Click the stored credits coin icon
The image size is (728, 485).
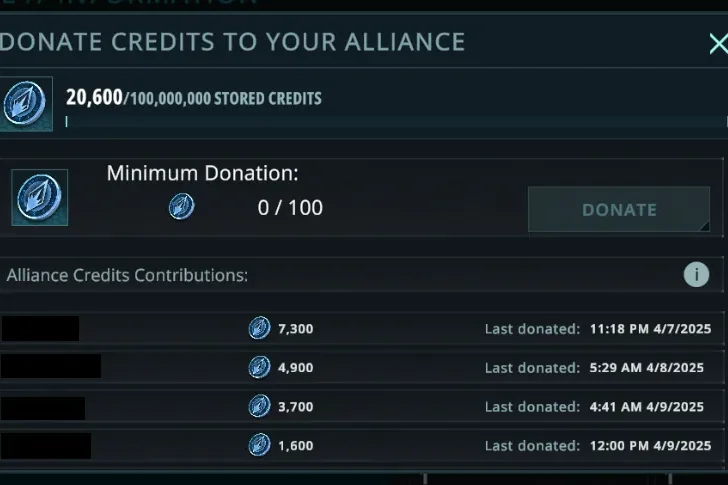point(25,103)
